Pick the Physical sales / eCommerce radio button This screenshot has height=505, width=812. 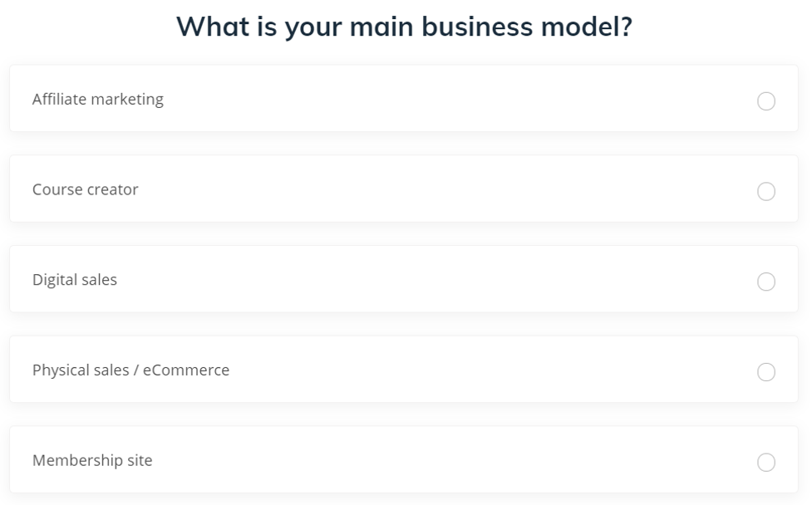coord(766,372)
